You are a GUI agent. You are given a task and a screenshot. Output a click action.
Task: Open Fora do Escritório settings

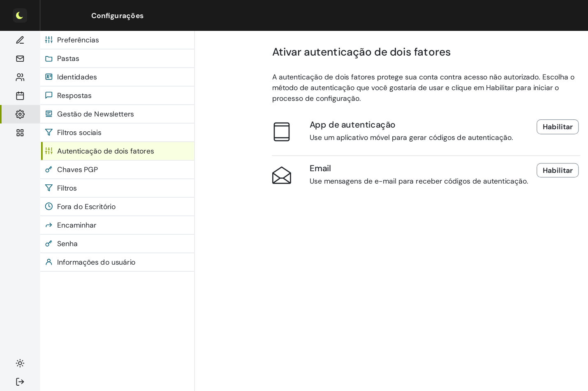point(117,207)
